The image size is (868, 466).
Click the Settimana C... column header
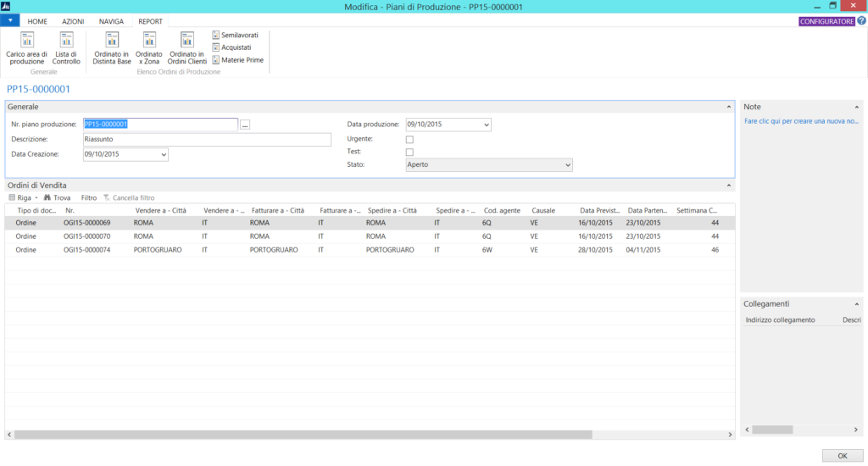[697, 210]
